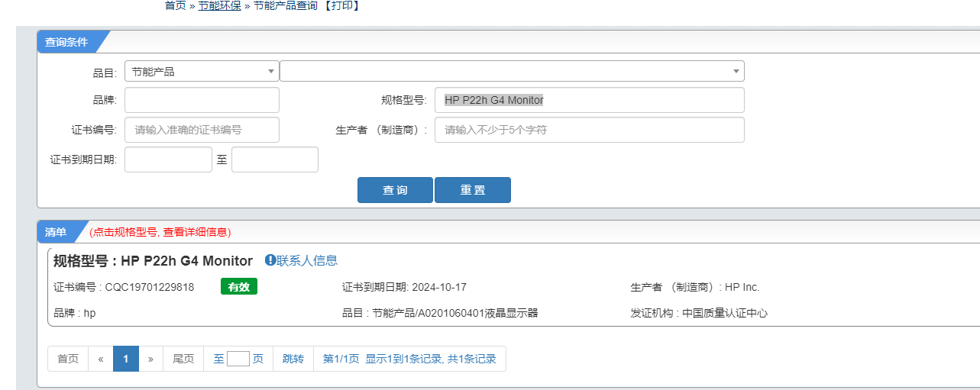Click 品目 节能产品/A0201060401液晶显示器 text
Image resolution: width=980 pixels, height=390 pixels.
click(x=440, y=313)
